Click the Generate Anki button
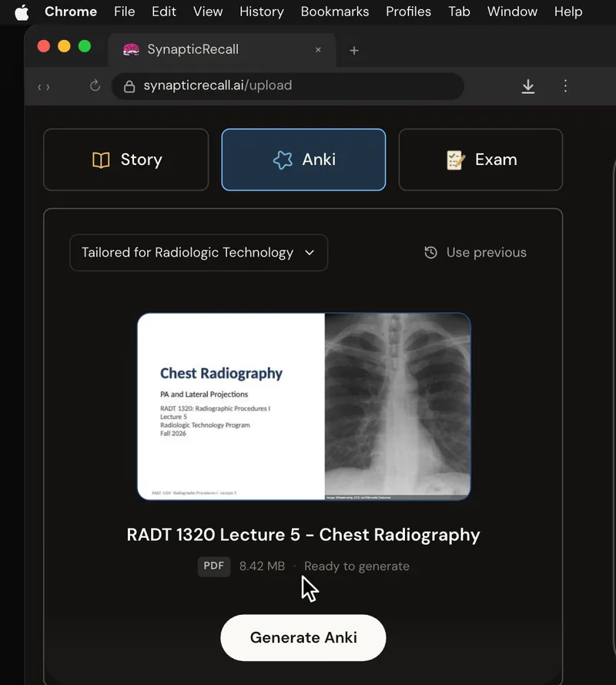 (303, 637)
